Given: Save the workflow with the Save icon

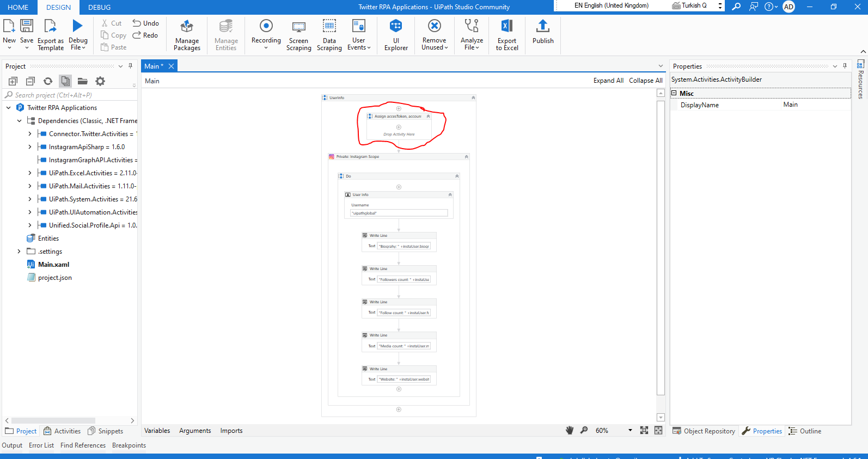Looking at the screenshot, I should 27,26.
